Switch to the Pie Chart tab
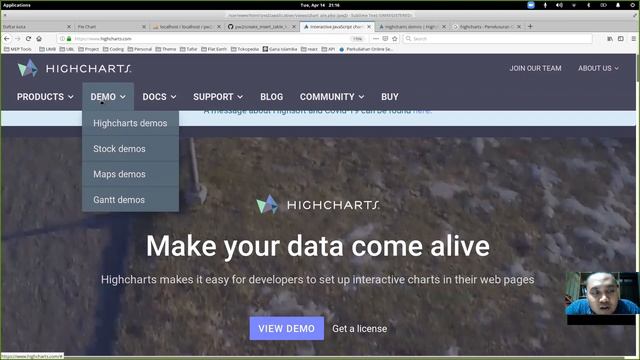Screen dimensions: 640x360 pyautogui.click(x=110, y=27)
